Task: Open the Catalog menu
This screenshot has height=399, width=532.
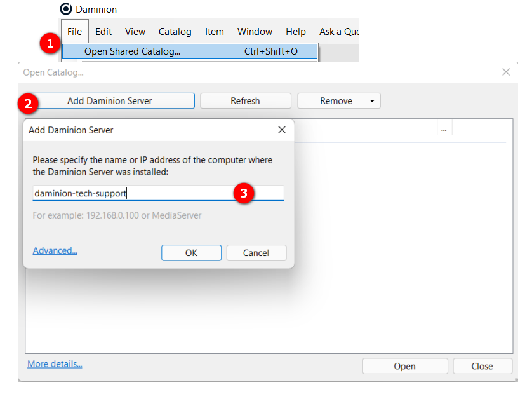Action: (x=175, y=31)
